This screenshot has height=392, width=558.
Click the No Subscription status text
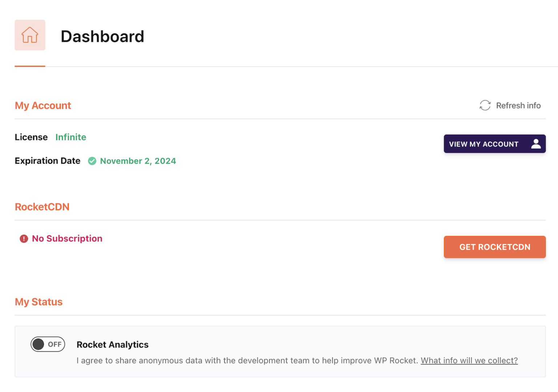click(x=67, y=238)
